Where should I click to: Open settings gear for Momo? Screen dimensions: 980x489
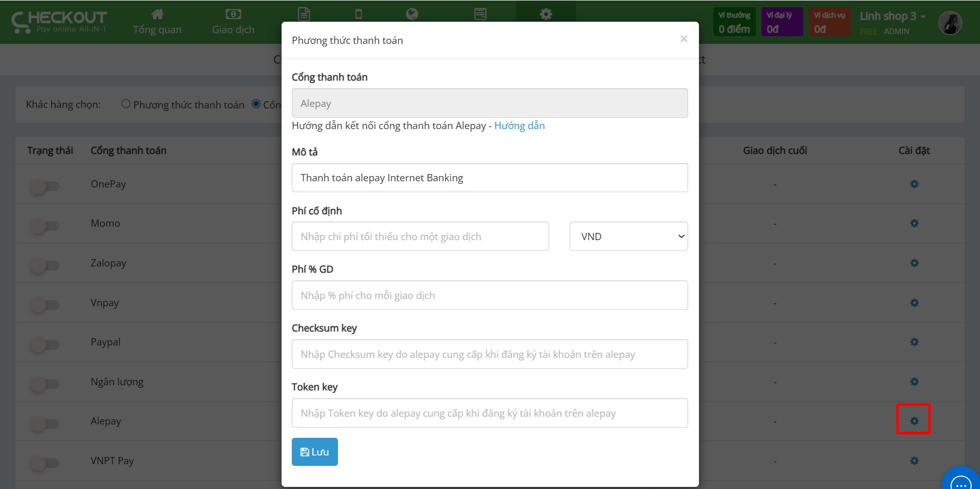pos(914,224)
